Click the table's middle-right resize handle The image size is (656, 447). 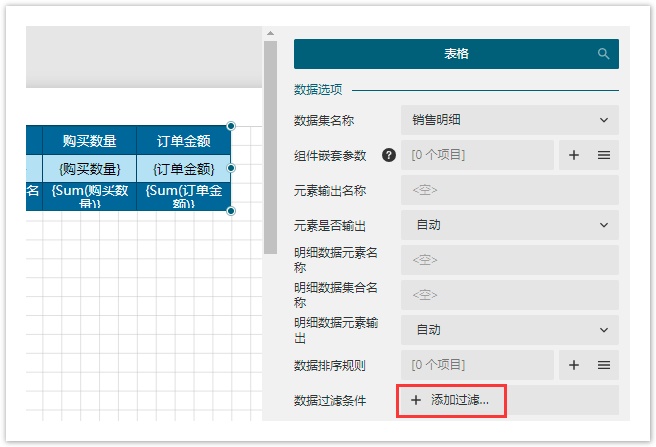click(231, 168)
